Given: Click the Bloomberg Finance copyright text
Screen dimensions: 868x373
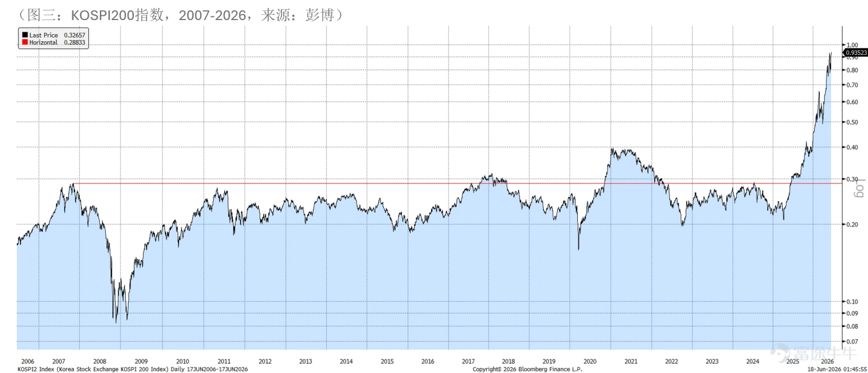Looking at the screenshot, I should tap(527, 369).
